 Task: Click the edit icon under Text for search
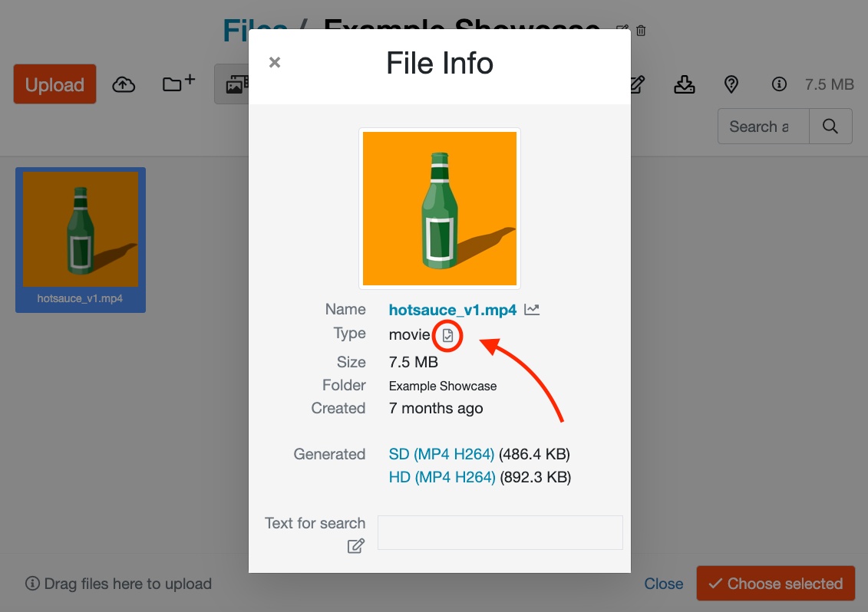[355, 546]
